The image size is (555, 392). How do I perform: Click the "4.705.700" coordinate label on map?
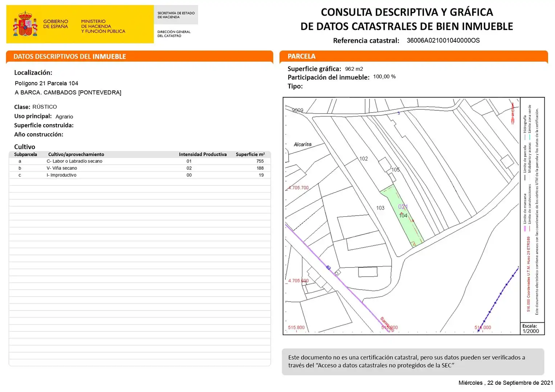click(298, 188)
